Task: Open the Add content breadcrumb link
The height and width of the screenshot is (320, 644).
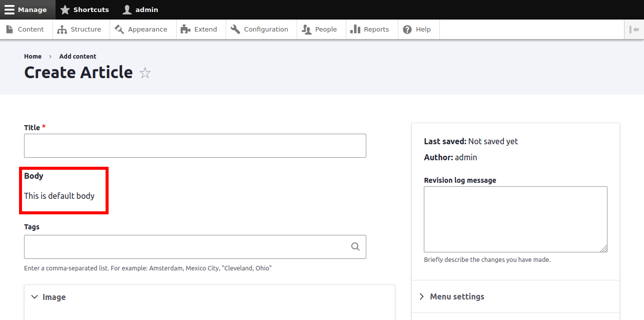Action: 78,56
